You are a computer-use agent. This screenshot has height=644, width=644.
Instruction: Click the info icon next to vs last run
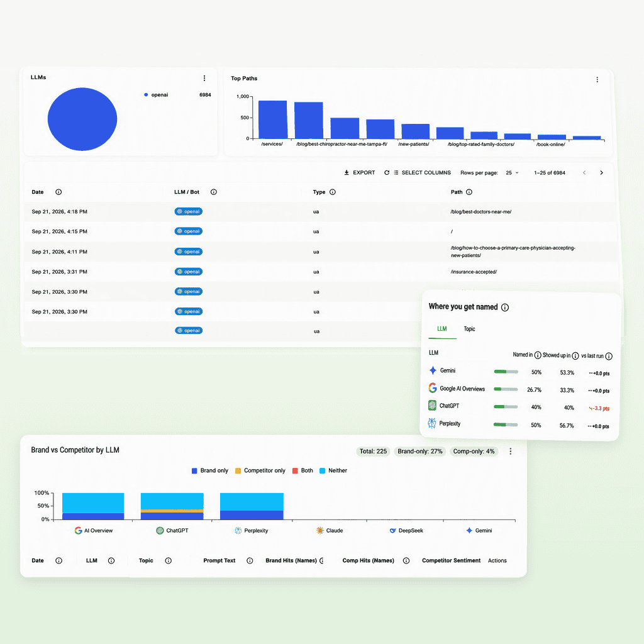click(x=609, y=356)
